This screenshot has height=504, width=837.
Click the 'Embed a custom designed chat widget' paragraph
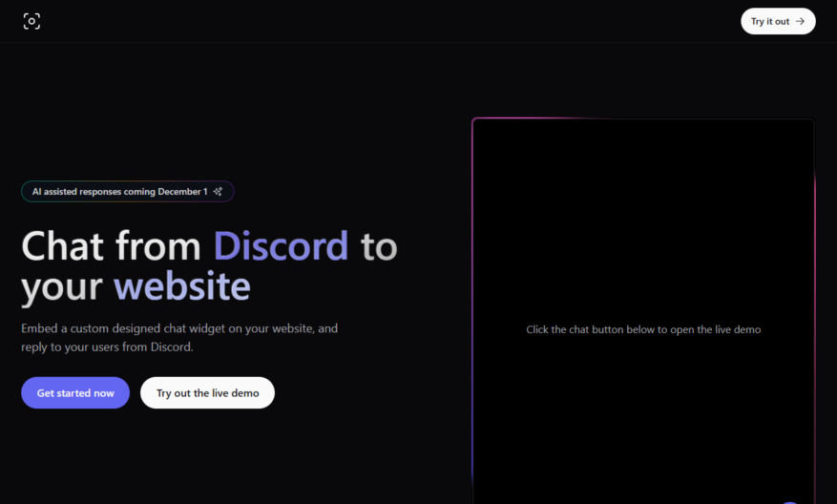179,337
